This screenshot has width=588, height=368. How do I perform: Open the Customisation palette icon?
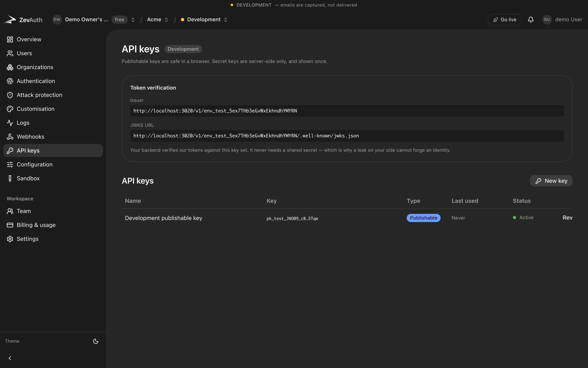(10, 109)
